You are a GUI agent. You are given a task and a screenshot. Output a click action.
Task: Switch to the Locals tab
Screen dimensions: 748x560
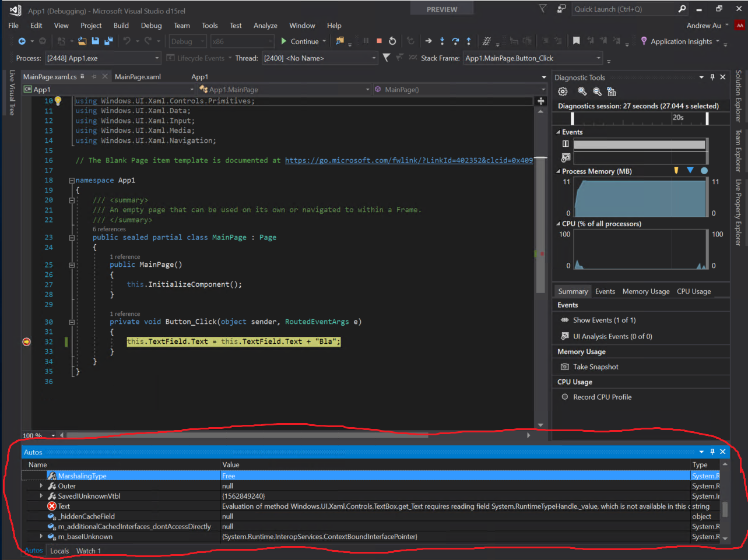pyautogui.click(x=59, y=551)
